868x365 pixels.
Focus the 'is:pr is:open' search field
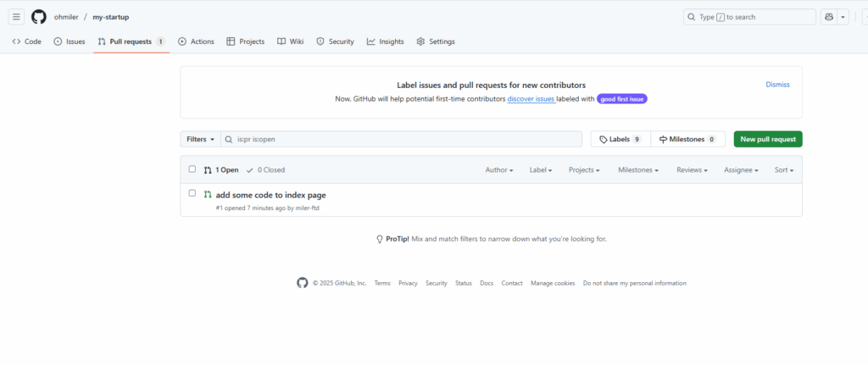tap(407, 139)
